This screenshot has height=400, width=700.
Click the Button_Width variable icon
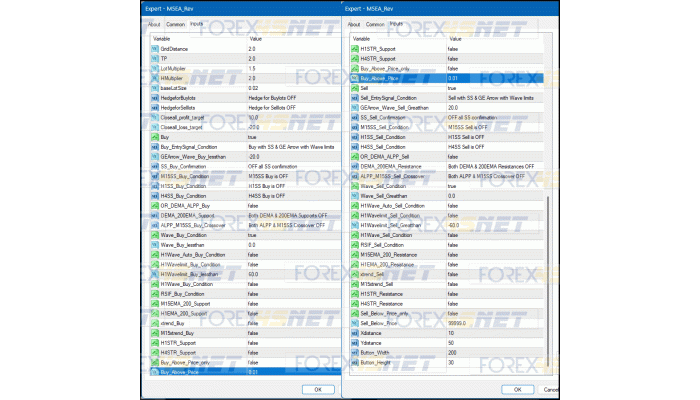(x=353, y=352)
